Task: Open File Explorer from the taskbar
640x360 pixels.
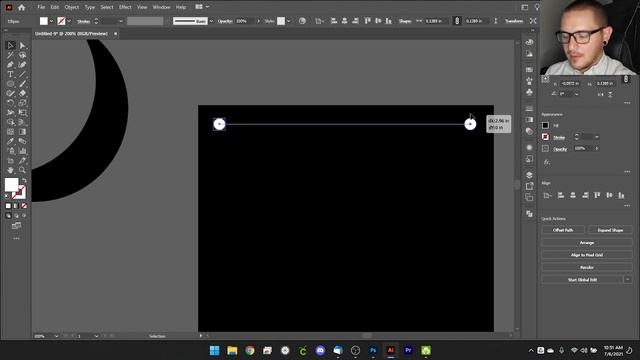Action: click(x=232, y=351)
